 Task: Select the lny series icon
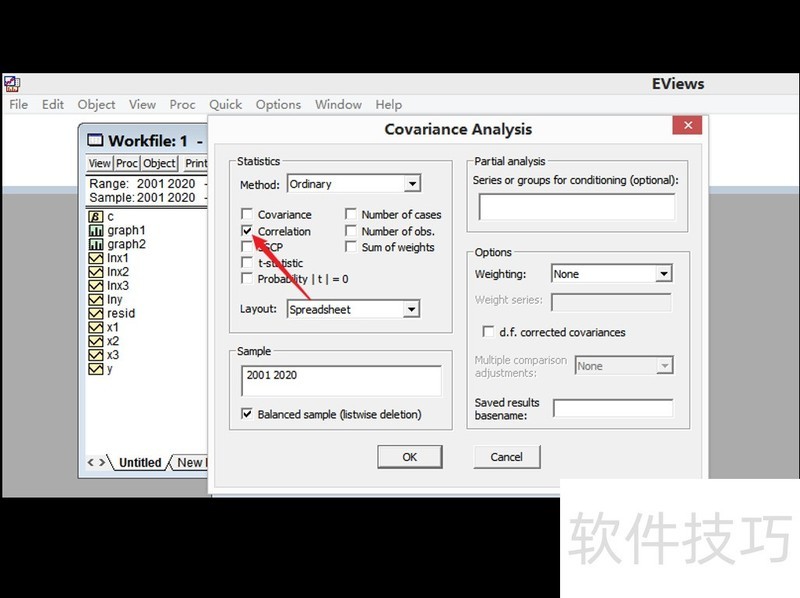pos(95,299)
